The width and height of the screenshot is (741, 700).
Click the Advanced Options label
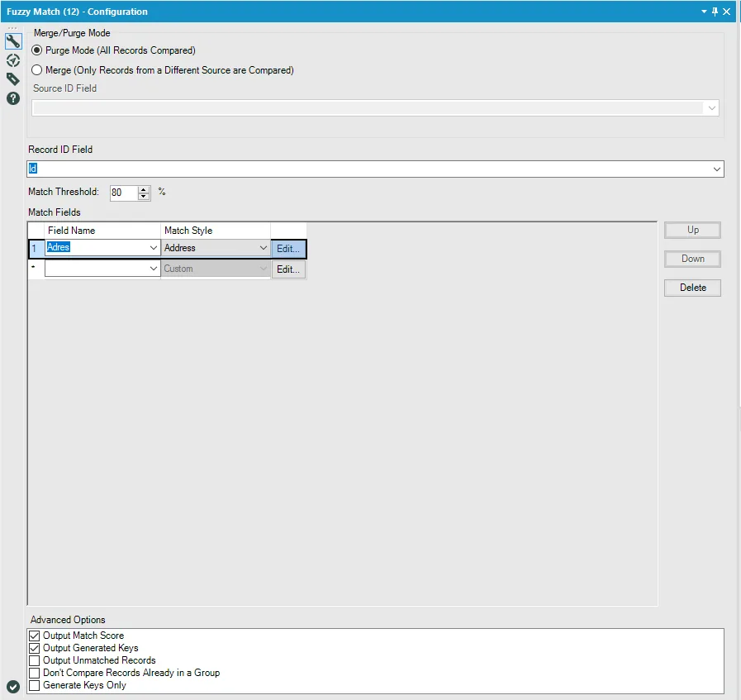[x=68, y=620]
